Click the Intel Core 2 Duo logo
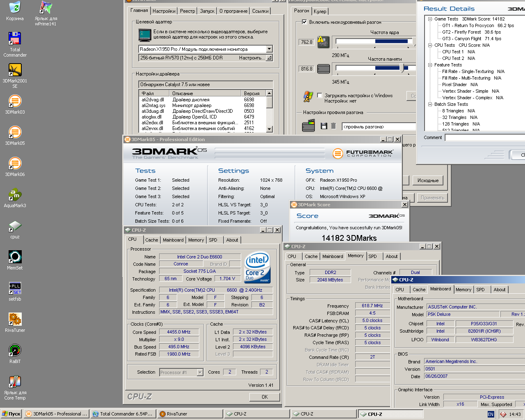The width and height of the screenshot is (525, 420). [x=258, y=267]
